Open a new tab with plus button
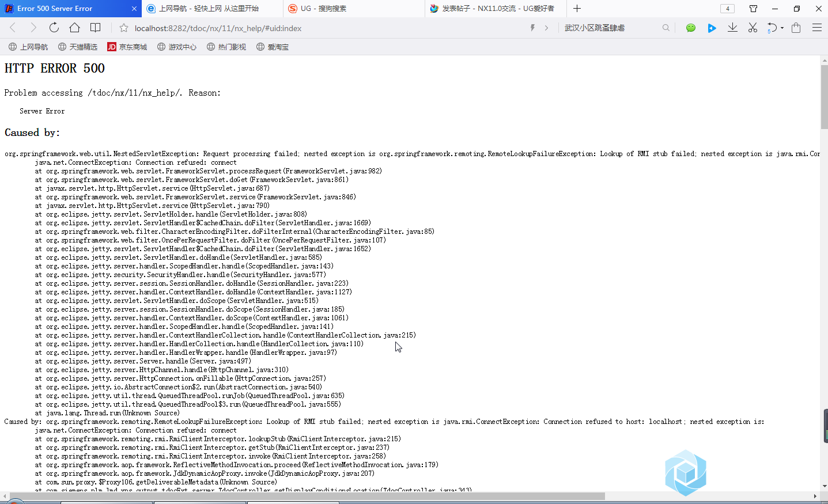 pyautogui.click(x=577, y=9)
